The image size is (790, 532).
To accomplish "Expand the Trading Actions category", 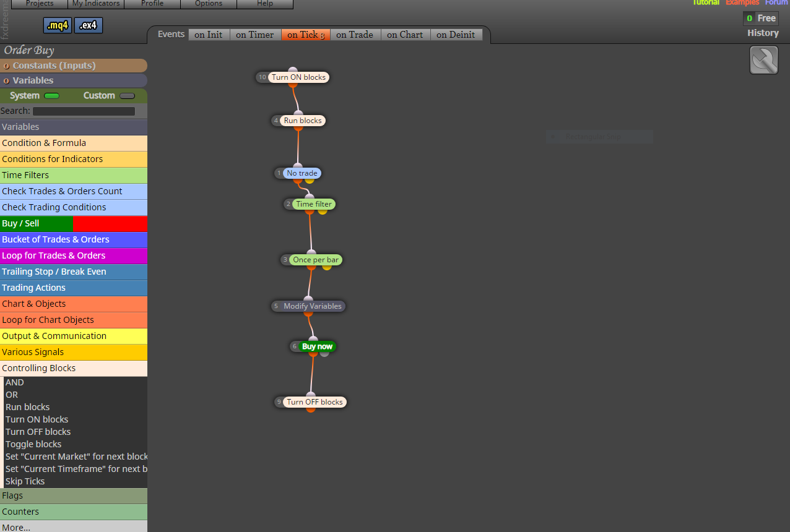I will 74,288.
